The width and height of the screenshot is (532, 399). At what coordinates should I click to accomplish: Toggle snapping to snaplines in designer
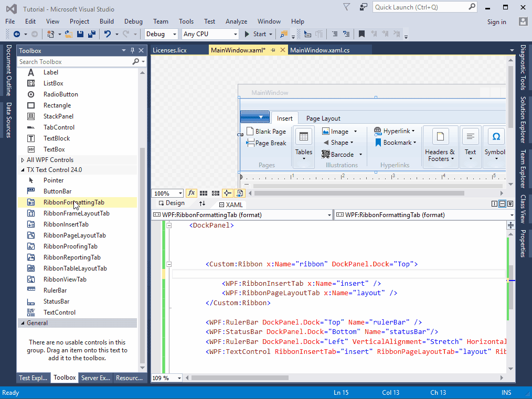227,193
